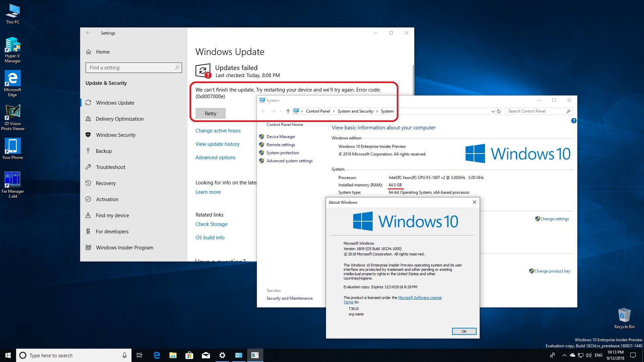The image size is (644, 362).
Task: Open Windows Security settings page
Action: (133, 135)
